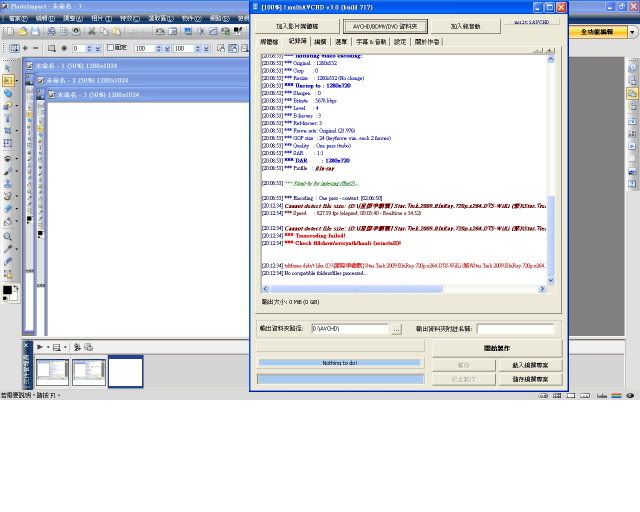Browse output folder with the ... button

tap(396, 329)
